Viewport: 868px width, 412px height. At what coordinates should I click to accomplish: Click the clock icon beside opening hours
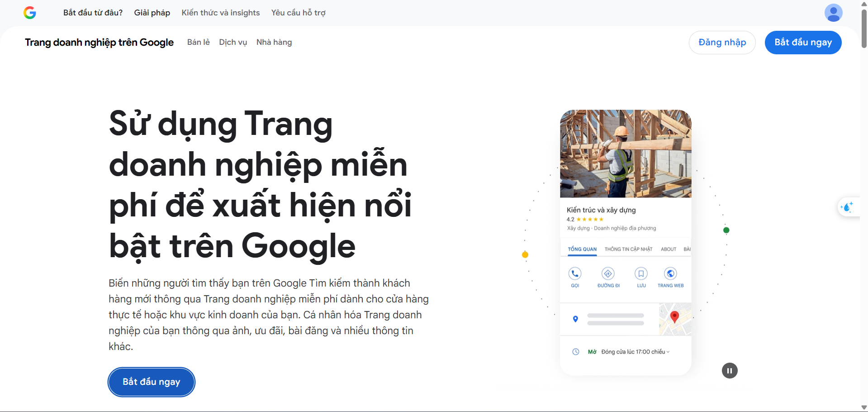pos(575,351)
